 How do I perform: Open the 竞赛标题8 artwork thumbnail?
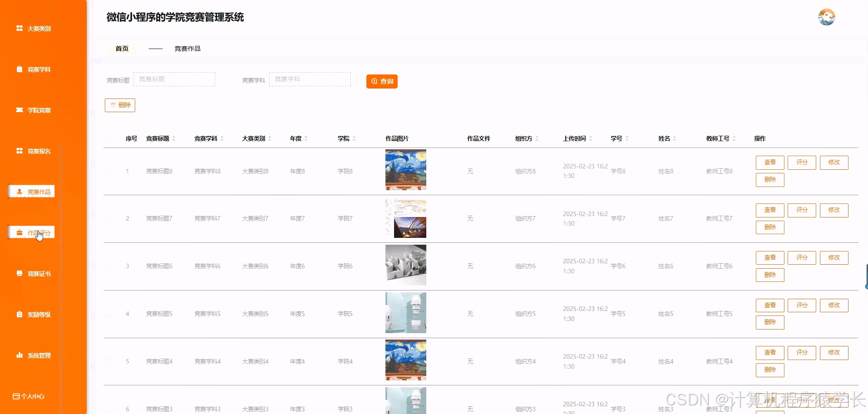[x=406, y=170]
